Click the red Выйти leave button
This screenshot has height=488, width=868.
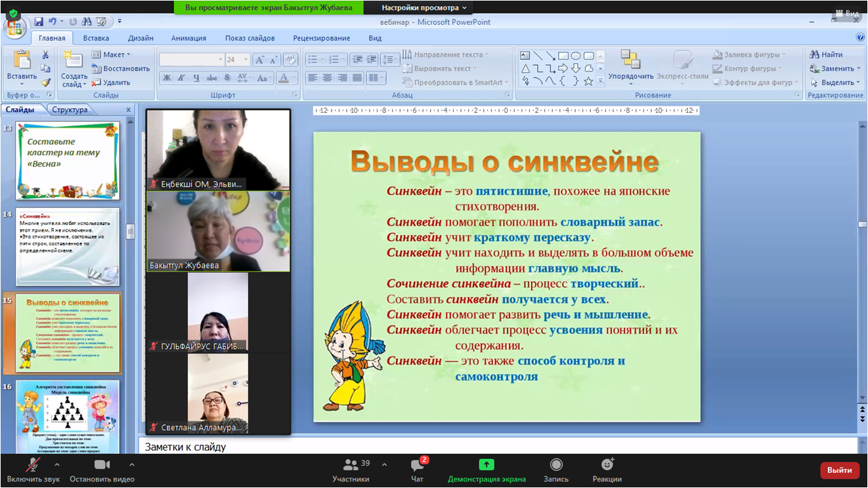[x=839, y=470]
